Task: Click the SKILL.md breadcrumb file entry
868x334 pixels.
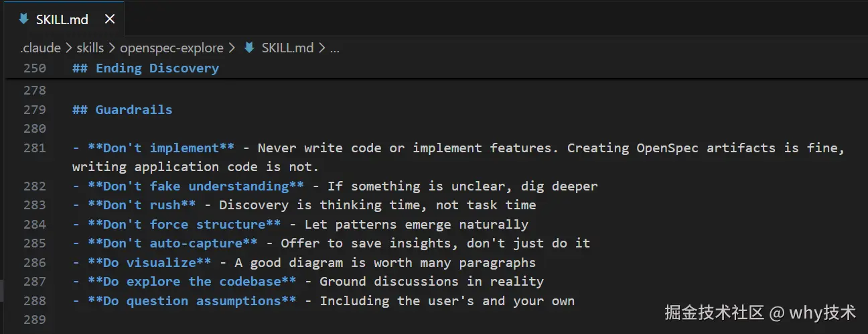Action: [x=287, y=48]
